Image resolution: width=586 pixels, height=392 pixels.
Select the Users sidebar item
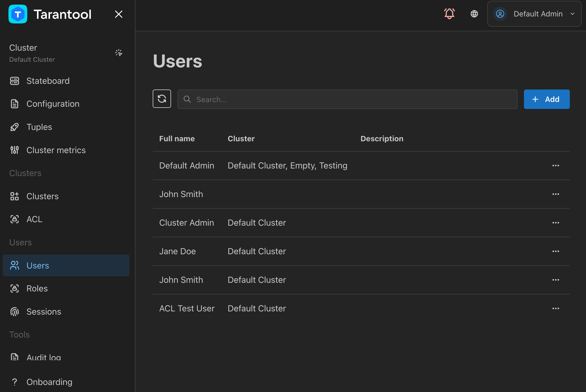(66, 266)
